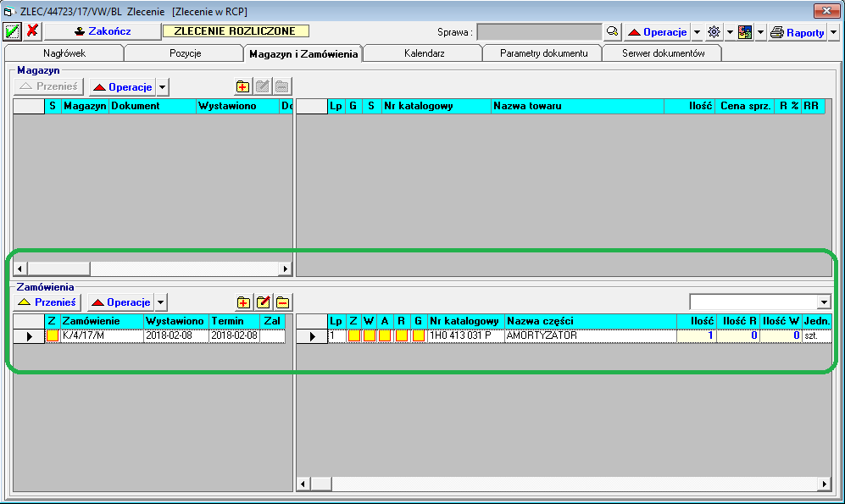Add new order in Zamówienia section
845x504 pixels.
coord(244,302)
